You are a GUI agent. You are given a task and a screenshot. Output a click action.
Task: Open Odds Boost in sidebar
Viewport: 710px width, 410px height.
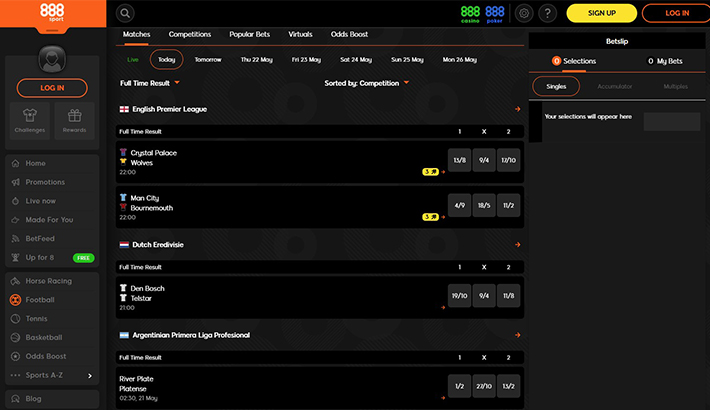click(x=52, y=356)
